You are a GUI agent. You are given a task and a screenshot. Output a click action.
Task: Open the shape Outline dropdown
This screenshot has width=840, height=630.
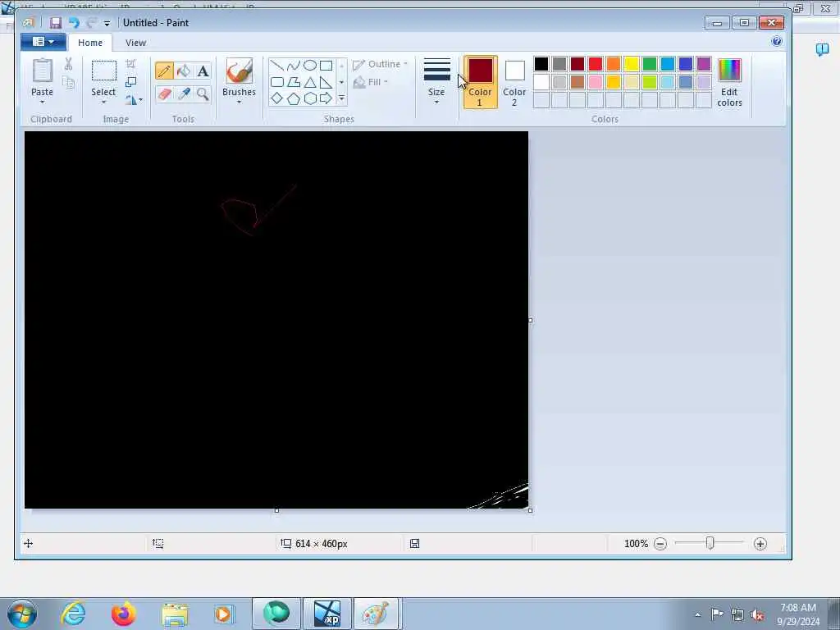click(381, 64)
